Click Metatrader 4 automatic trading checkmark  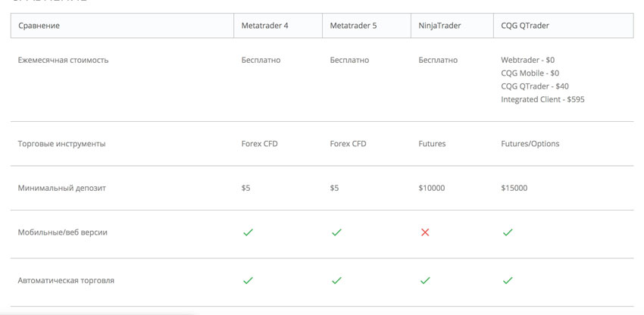[x=248, y=280]
